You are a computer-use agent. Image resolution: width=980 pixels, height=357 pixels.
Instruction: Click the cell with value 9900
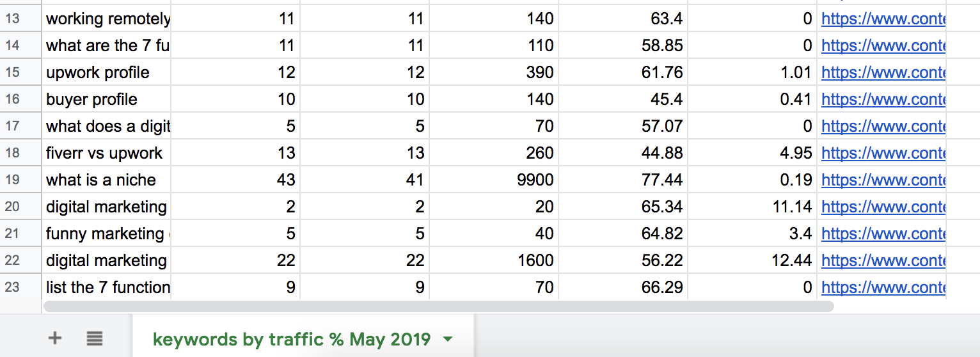tap(494, 180)
